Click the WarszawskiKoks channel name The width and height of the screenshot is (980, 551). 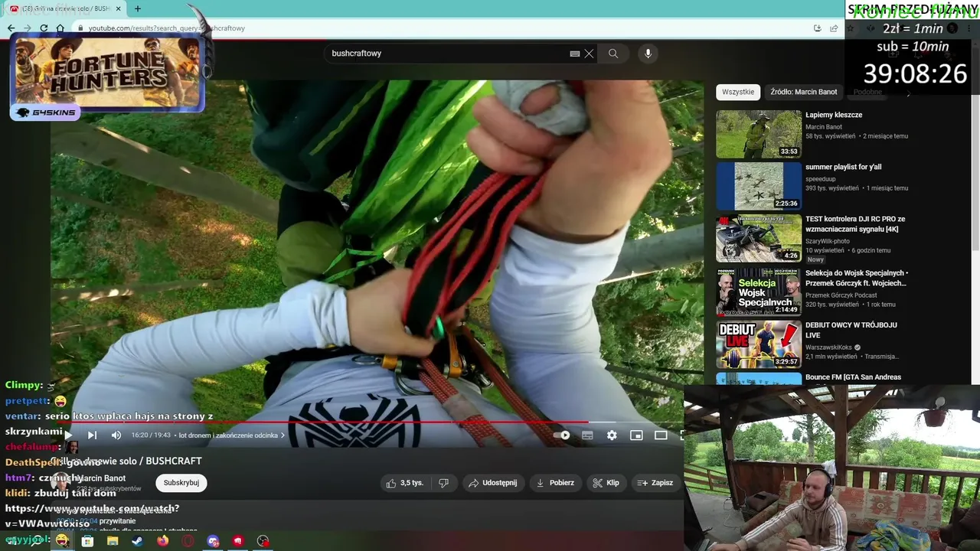click(828, 347)
